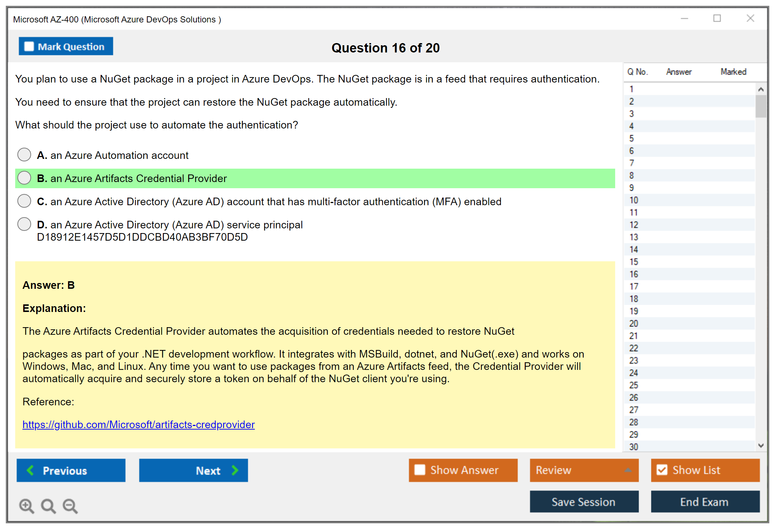Select question 20 in the list
Screen dimensions: 778x532
[x=634, y=323]
